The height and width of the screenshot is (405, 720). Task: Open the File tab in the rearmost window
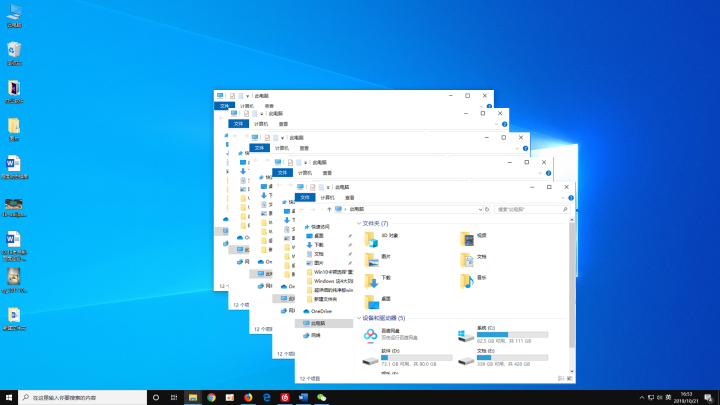tap(224, 106)
